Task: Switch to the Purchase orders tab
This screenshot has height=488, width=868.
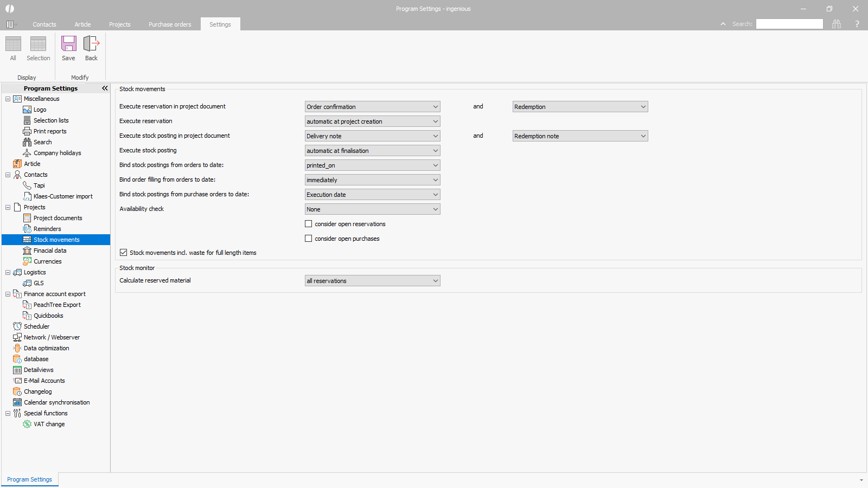Action: 170,24
